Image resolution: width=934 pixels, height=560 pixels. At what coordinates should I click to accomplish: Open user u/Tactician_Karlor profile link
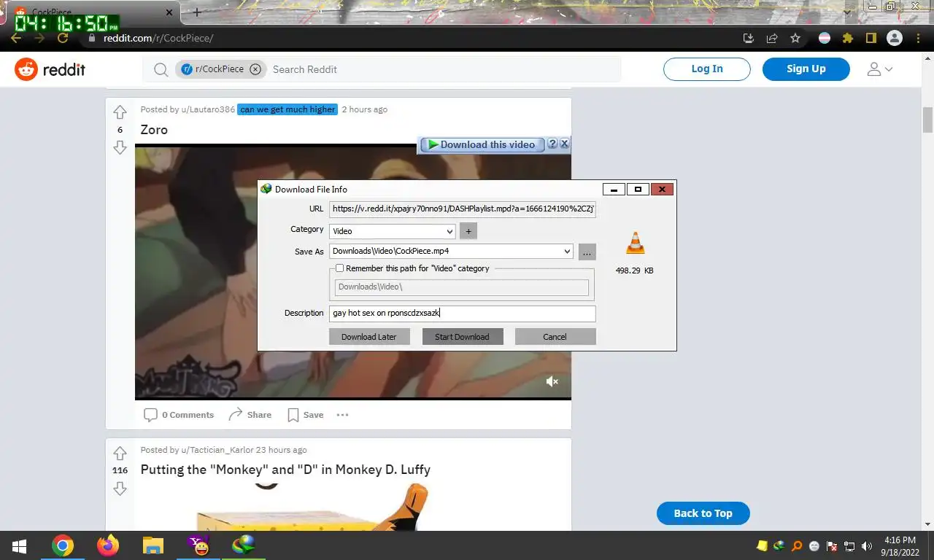(217, 450)
